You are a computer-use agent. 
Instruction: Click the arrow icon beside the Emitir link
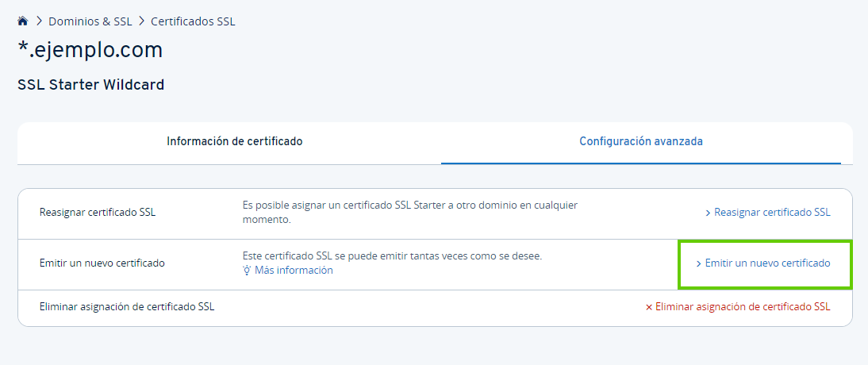pyautogui.click(x=699, y=263)
